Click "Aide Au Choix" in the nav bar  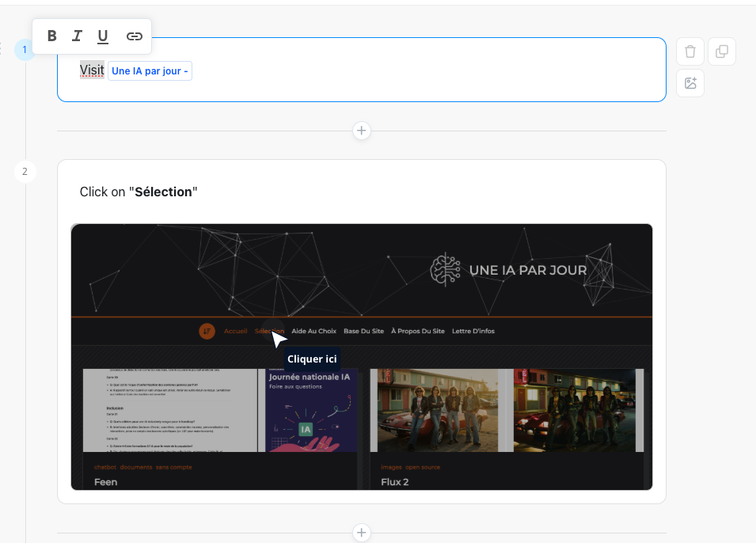(x=313, y=331)
